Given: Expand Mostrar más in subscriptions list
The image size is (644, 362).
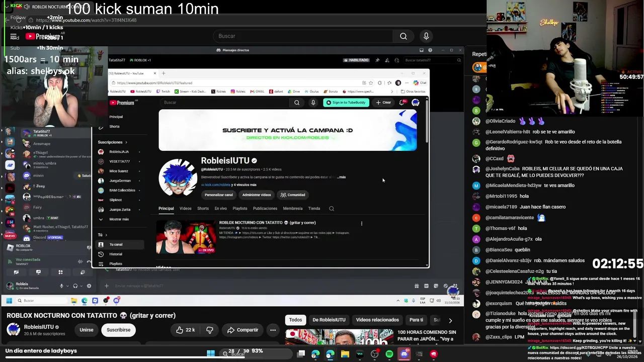Looking at the screenshot, I should point(119,219).
